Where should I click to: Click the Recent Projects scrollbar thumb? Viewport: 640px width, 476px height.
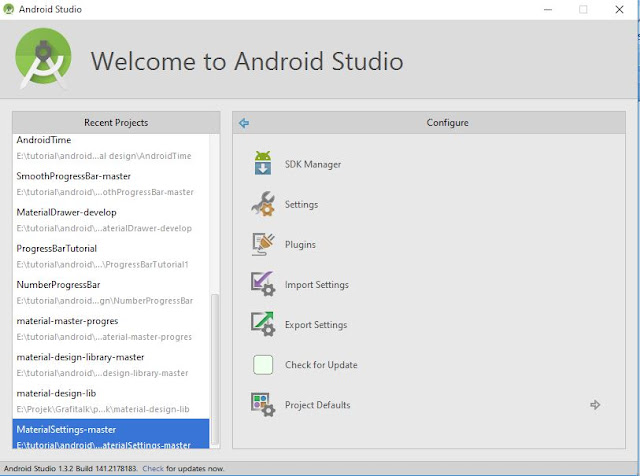click(x=215, y=369)
